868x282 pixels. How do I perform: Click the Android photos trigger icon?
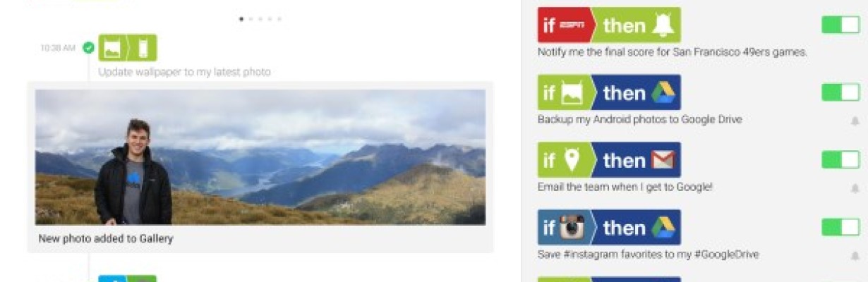(x=572, y=93)
